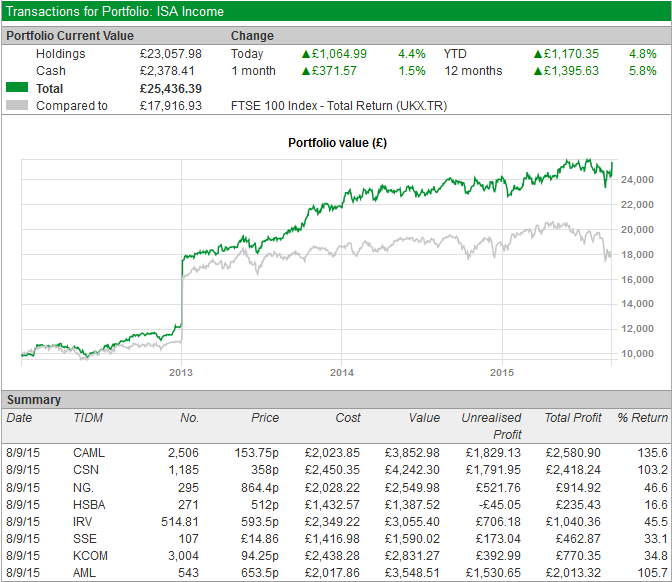The height and width of the screenshot is (582, 672).
Task: Click the green up arrow for YTD change
Action: (538, 54)
